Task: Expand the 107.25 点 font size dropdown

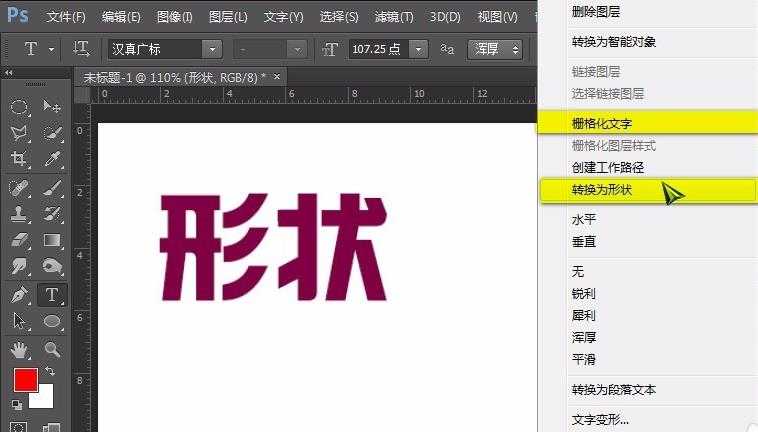Action: coord(417,49)
